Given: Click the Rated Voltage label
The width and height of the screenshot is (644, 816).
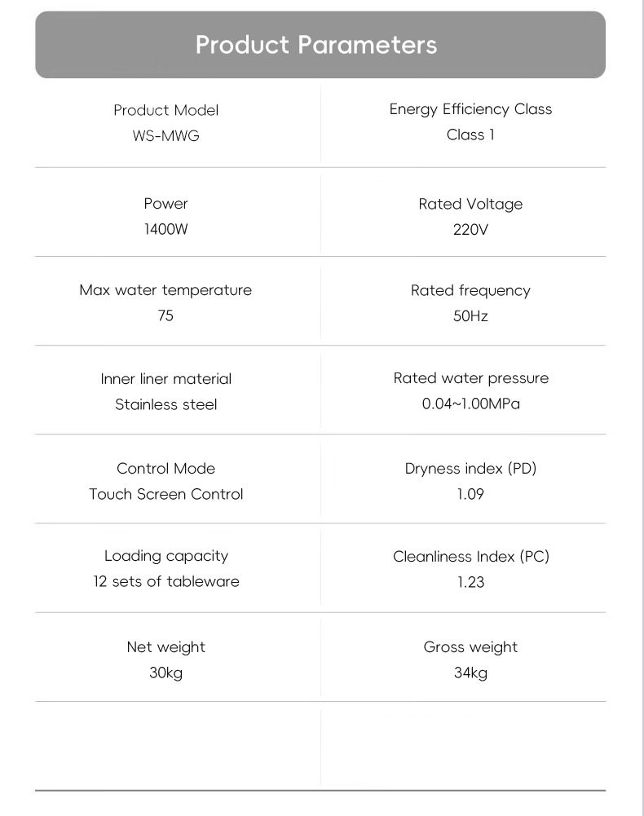Looking at the screenshot, I should click(x=470, y=204).
